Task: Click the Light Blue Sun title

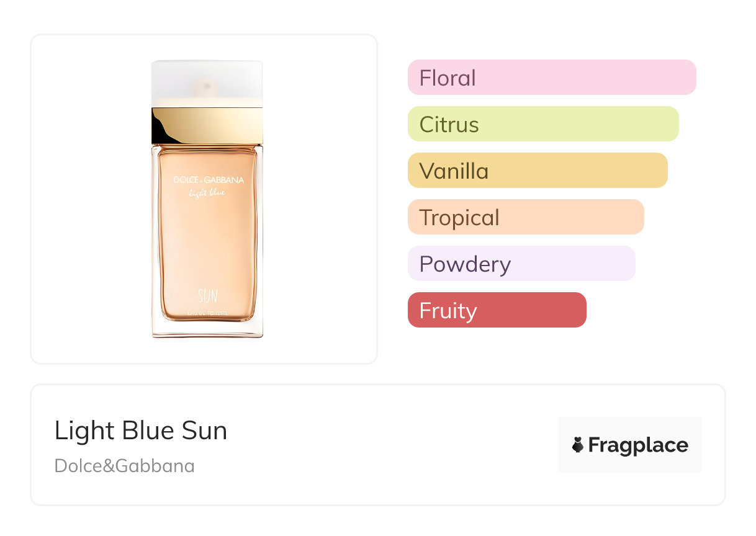Action: tap(141, 431)
